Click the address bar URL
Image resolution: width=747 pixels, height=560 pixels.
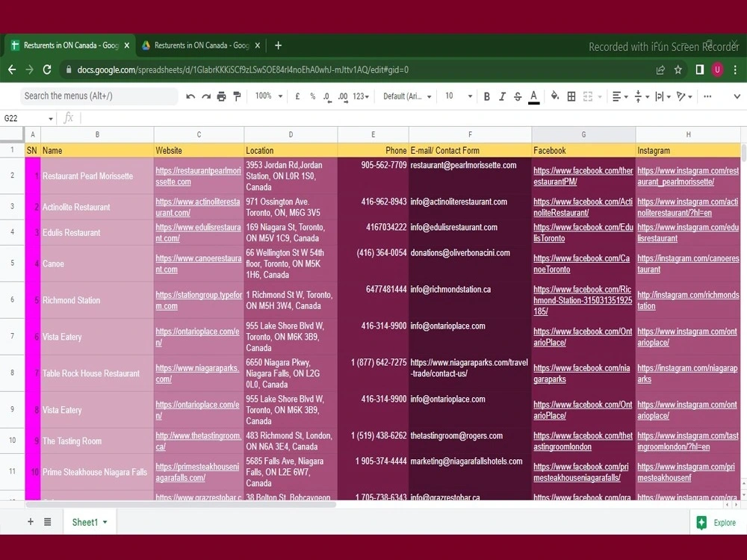pyautogui.click(x=243, y=69)
